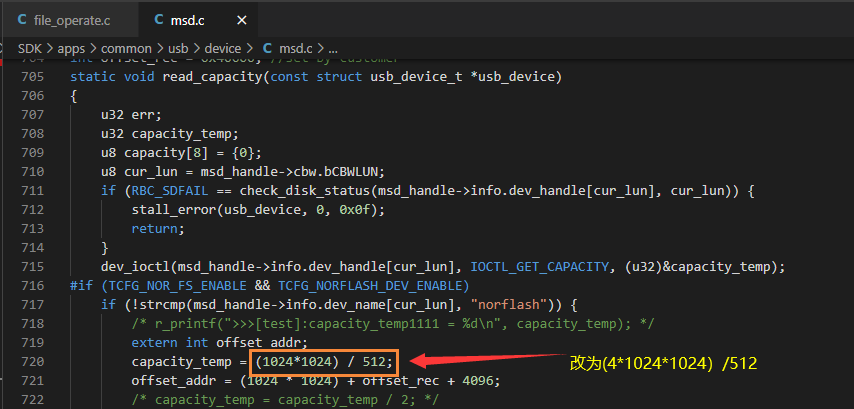
Task: Click line number 722 in gutter
Action: point(32,400)
